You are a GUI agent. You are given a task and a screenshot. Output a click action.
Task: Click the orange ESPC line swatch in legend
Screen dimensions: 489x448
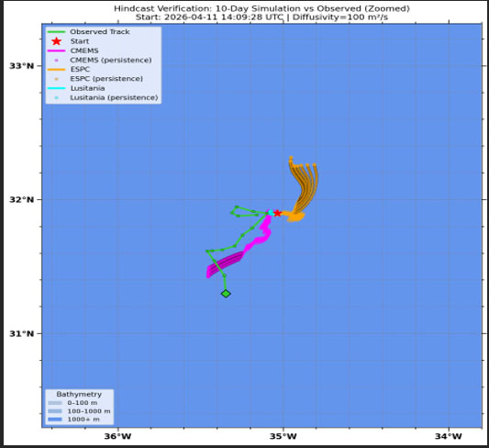point(57,69)
